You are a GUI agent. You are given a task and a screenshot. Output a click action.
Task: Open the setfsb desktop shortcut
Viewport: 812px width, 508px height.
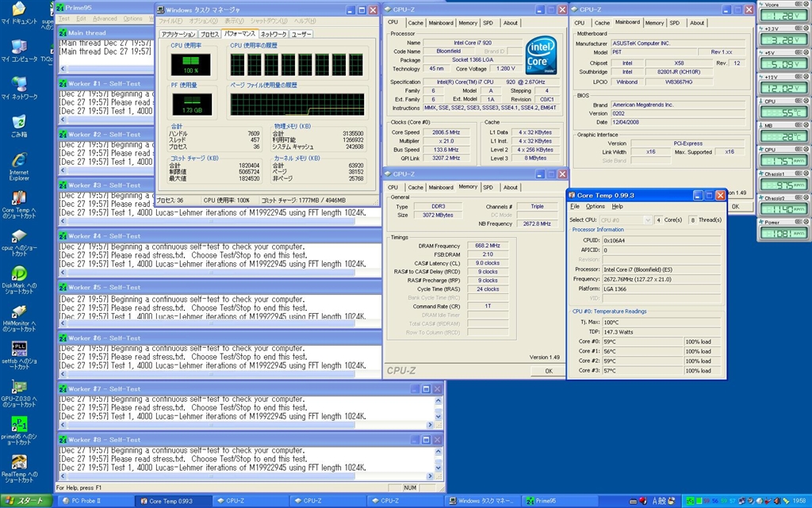coord(18,349)
